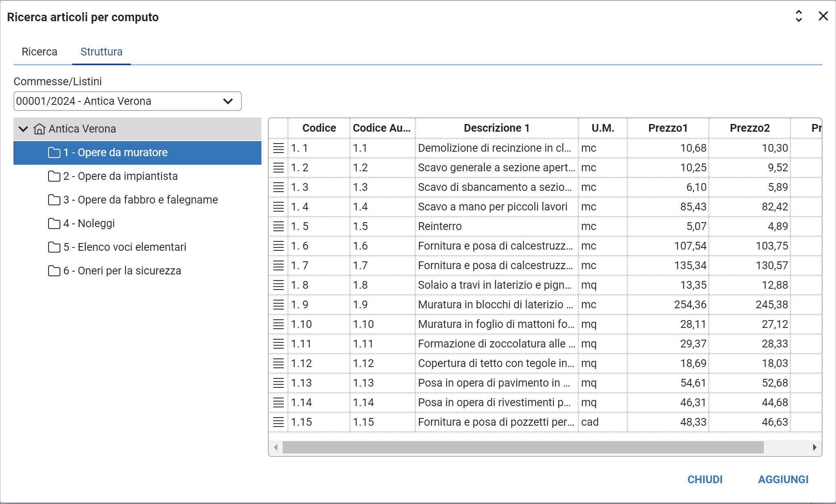Click the row handle icon for item 1.1
This screenshot has height=504, width=836.
point(278,148)
